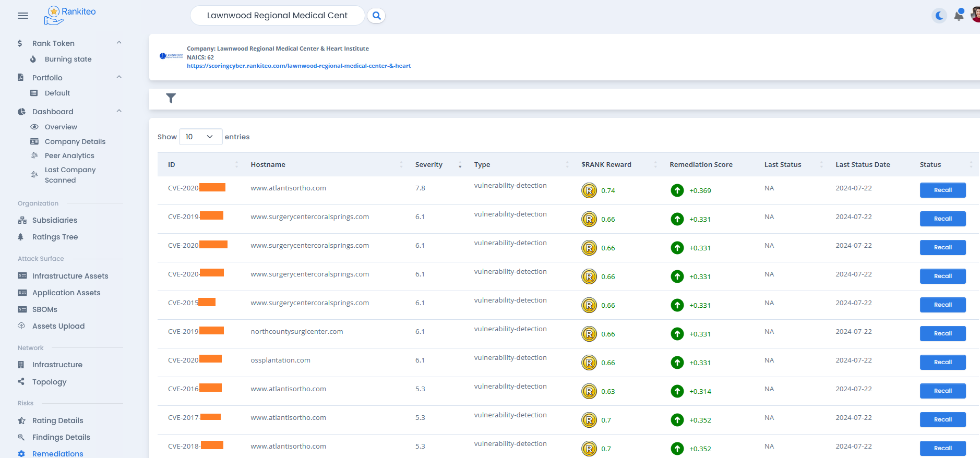The width and height of the screenshot is (980, 458).
Task: Open Company Details page
Action: pyautogui.click(x=75, y=141)
